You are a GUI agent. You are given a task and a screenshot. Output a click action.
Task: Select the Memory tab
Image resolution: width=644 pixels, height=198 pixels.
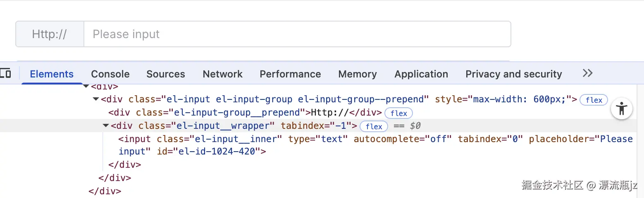tap(357, 74)
